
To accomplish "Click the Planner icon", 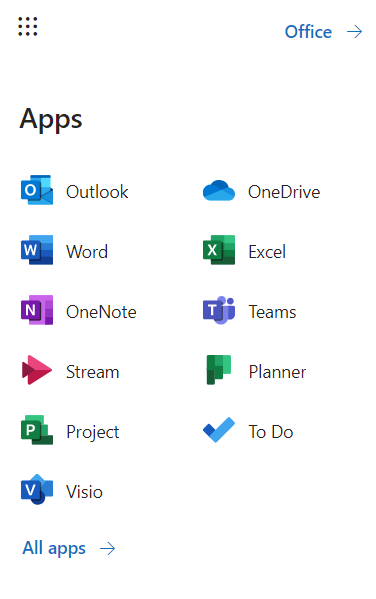I will 219,370.
